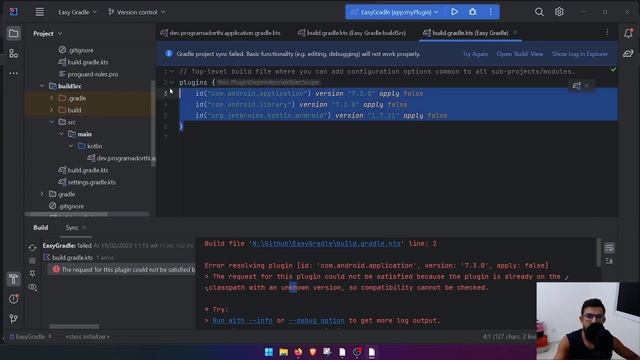Click the Run play button
Image resolution: width=640 pixels, height=360 pixels.
[x=454, y=12]
